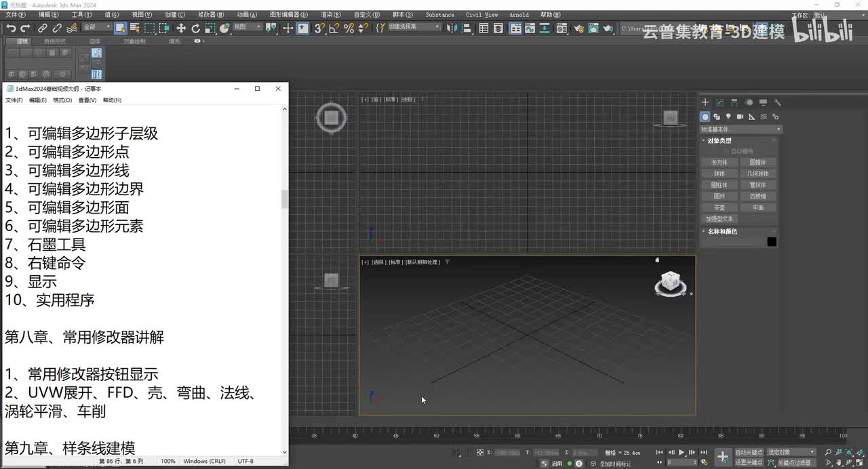Open the Render Setup dialog icon
The height and width of the screenshot is (469, 868).
pyautogui.click(x=579, y=28)
